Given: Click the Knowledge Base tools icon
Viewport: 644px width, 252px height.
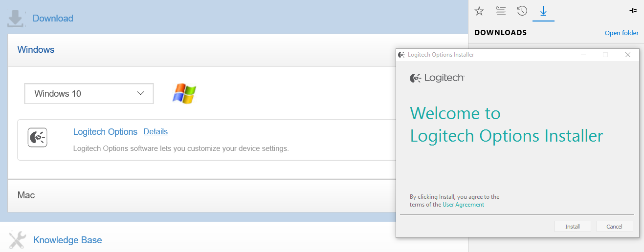Looking at the screenshot, I should 17,240.
